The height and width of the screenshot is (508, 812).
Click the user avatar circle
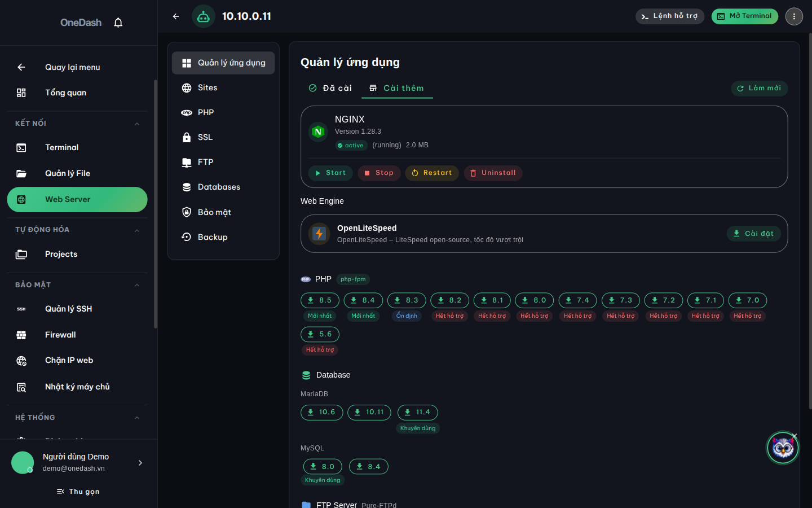(x=23, y=463)
